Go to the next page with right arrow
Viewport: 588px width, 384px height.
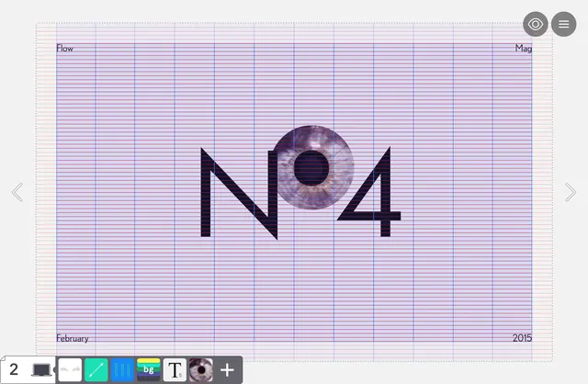pos(571,192)
